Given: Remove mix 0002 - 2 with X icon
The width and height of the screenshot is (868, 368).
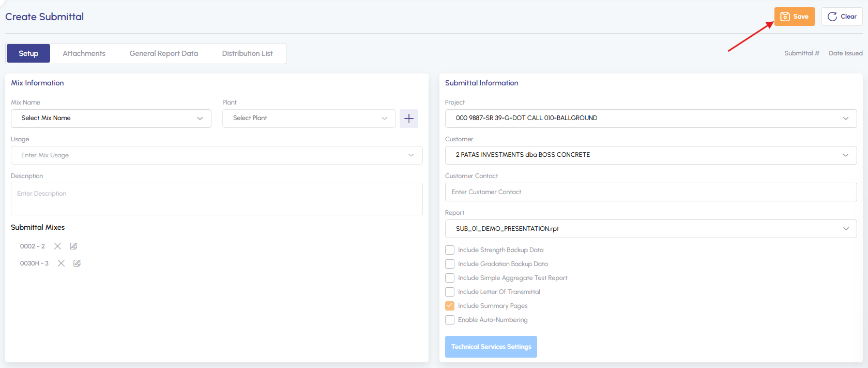Looking at the screenshot, I should (57, 246).
